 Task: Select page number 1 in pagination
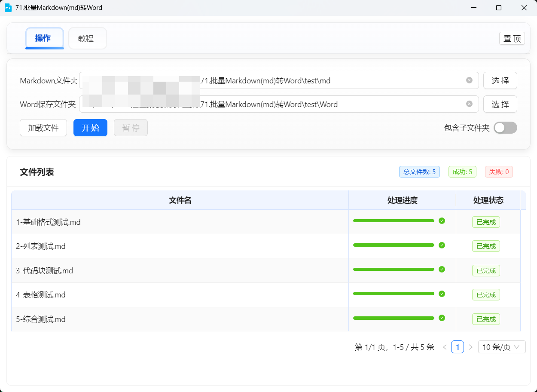tap(458, 347)
